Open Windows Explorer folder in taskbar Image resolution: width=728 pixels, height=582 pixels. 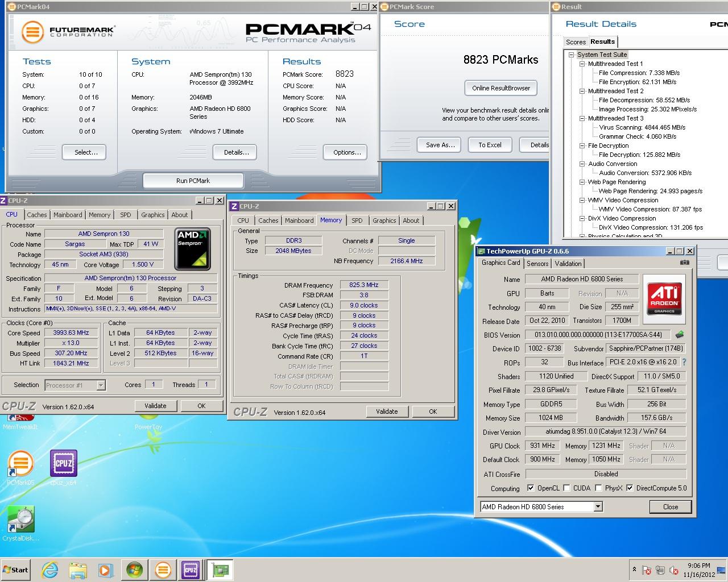78,570
